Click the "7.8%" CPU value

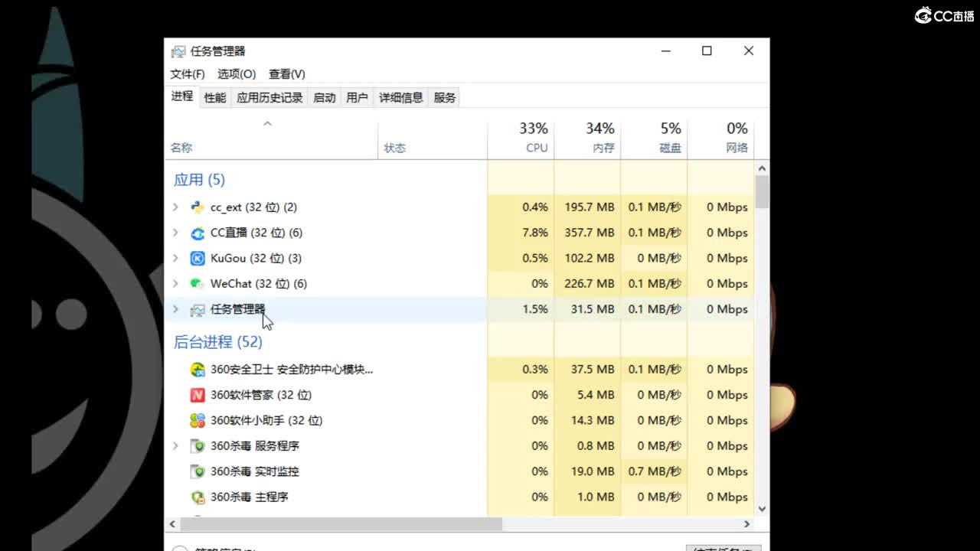pos(535,233)
